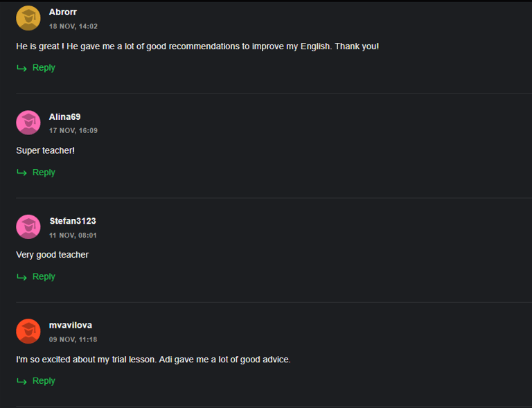
Task: Click Alina69's pink graduate avatar
Action: point(28,123)
